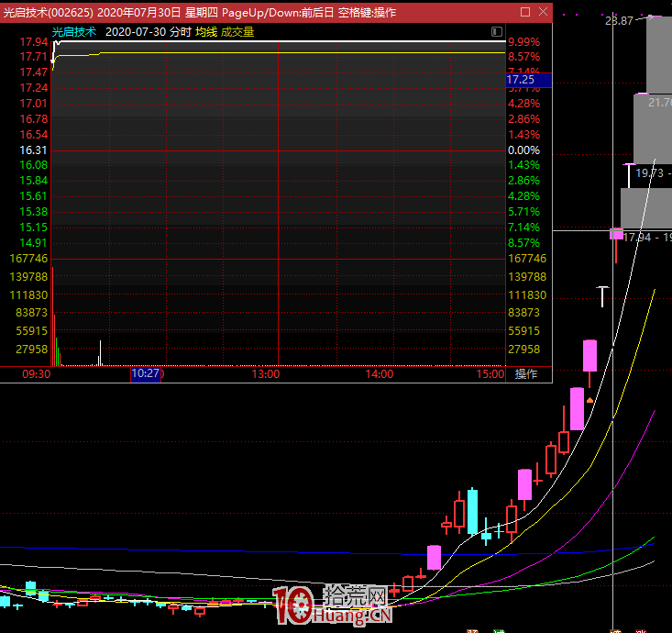The width and height of the screenshot is (672, 633).
Task: Close the 光启技术 intraday popup window
Action: (x=542, y=12)
